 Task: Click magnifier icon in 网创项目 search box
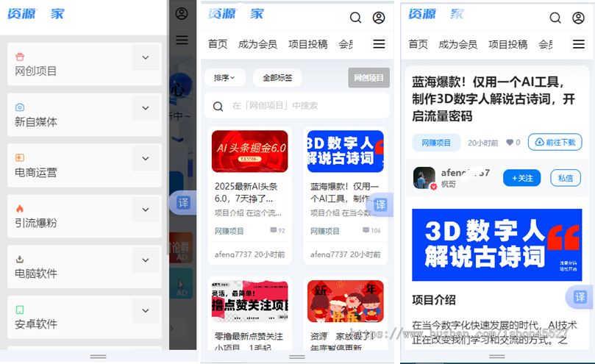click(x=218, y=107)
